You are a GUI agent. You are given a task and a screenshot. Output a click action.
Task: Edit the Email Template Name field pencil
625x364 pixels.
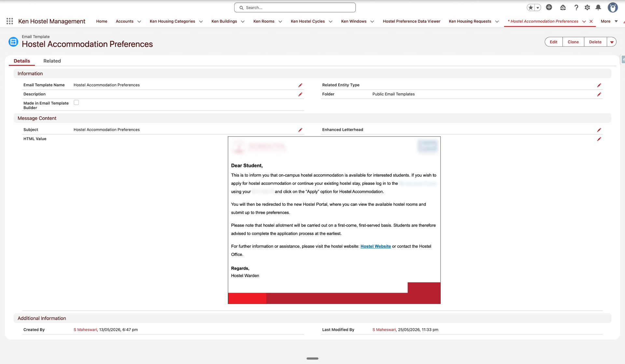300,85
